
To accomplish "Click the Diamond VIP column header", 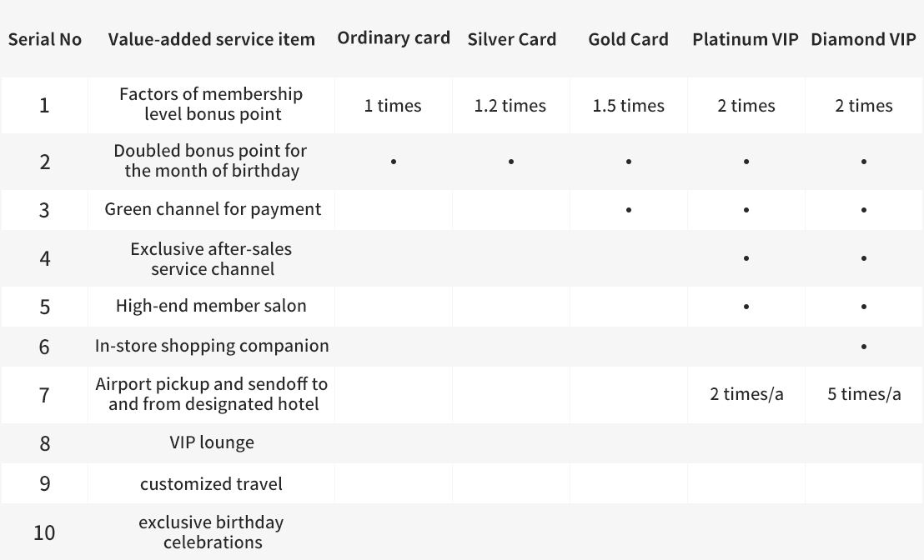I will click(863, 39).
